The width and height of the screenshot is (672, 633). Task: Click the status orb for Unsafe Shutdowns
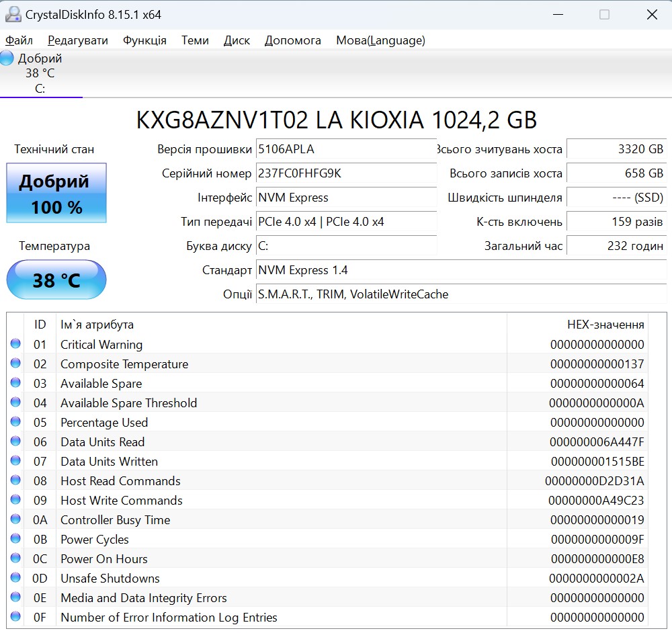[15, 578]
